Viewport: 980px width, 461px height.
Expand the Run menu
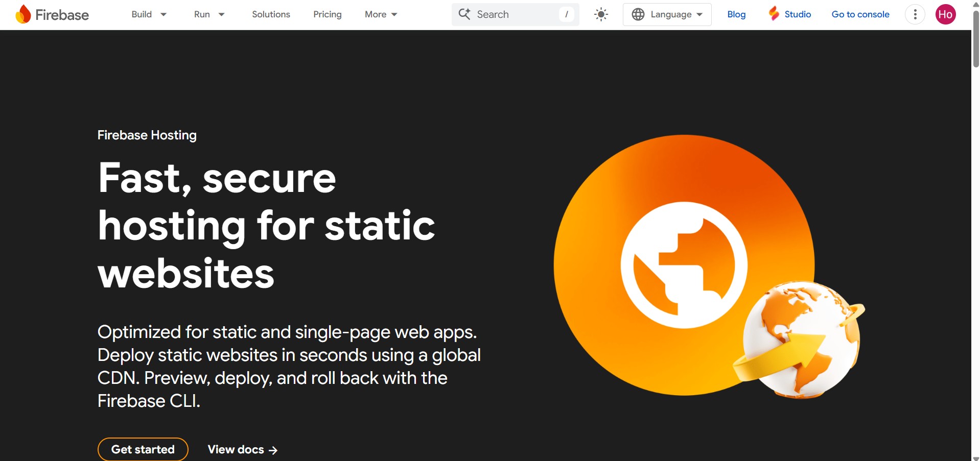(209, 14)
